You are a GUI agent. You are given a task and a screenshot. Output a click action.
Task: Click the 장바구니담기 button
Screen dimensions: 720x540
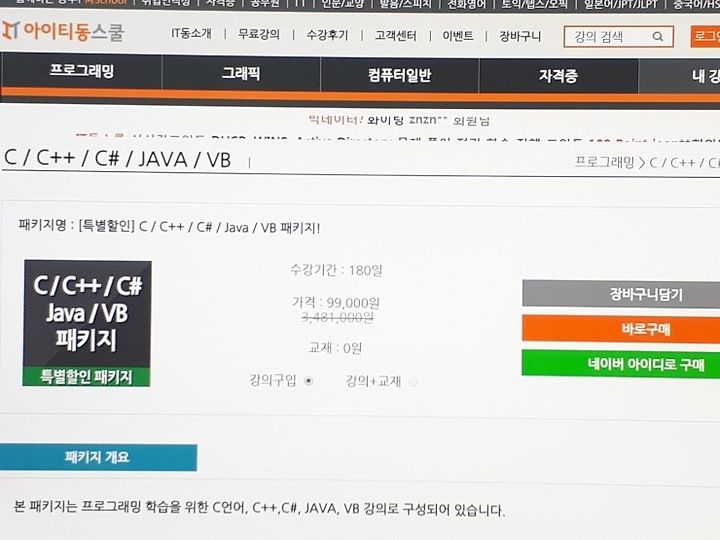tap(621, 294)
